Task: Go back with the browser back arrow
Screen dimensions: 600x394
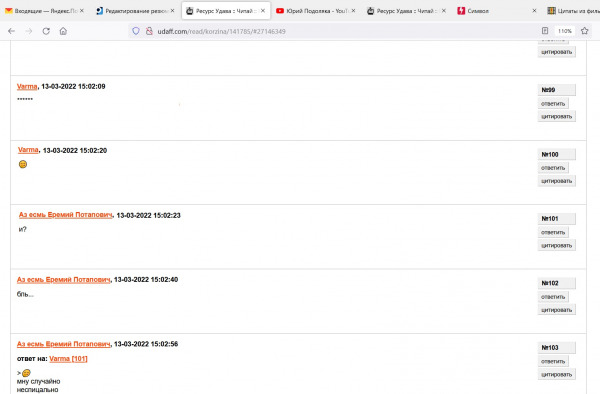Action: pyautogui.click(x=11, y=31)
